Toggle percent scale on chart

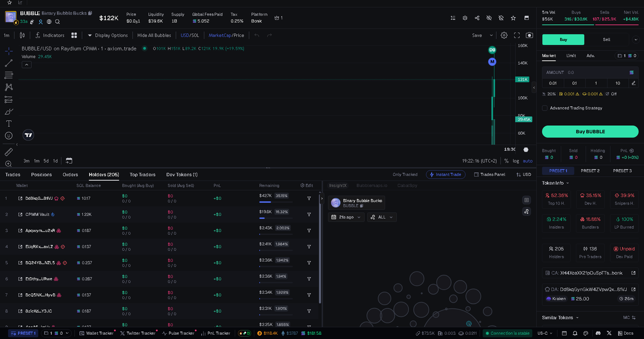click(x=506, y=161)
